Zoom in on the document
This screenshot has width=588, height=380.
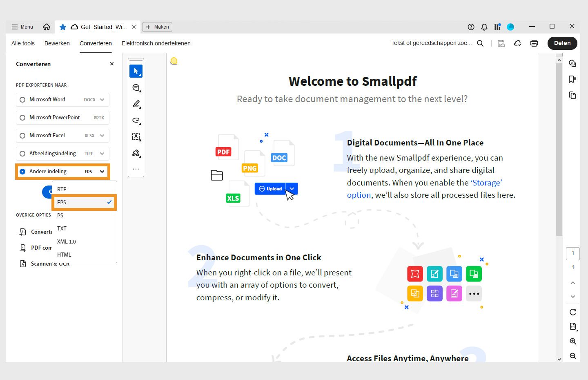click(572, 341)
